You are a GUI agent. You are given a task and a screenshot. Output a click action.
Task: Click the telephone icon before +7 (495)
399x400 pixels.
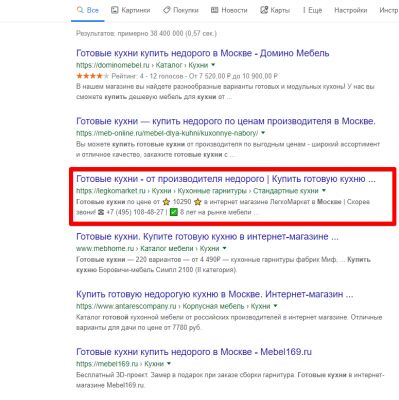coord(101,212)
